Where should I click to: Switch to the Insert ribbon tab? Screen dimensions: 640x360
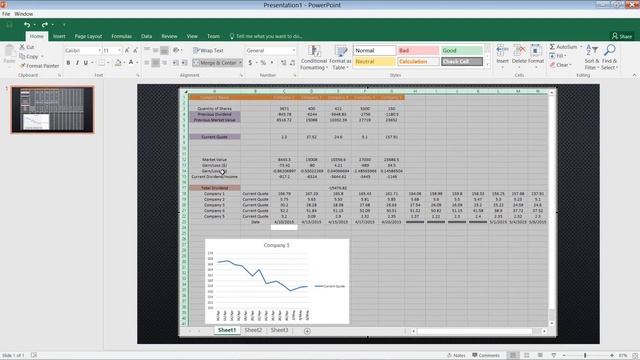click(x=59, y=36)
